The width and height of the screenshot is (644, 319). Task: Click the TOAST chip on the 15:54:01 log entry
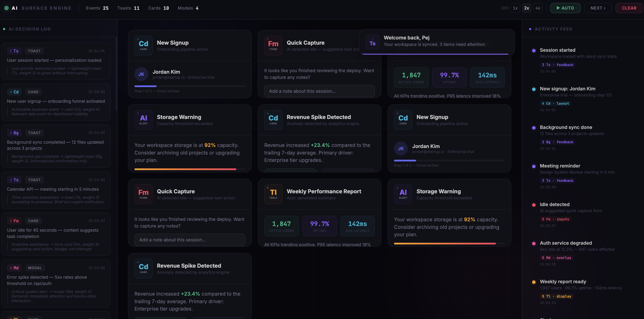click(34, 133)
